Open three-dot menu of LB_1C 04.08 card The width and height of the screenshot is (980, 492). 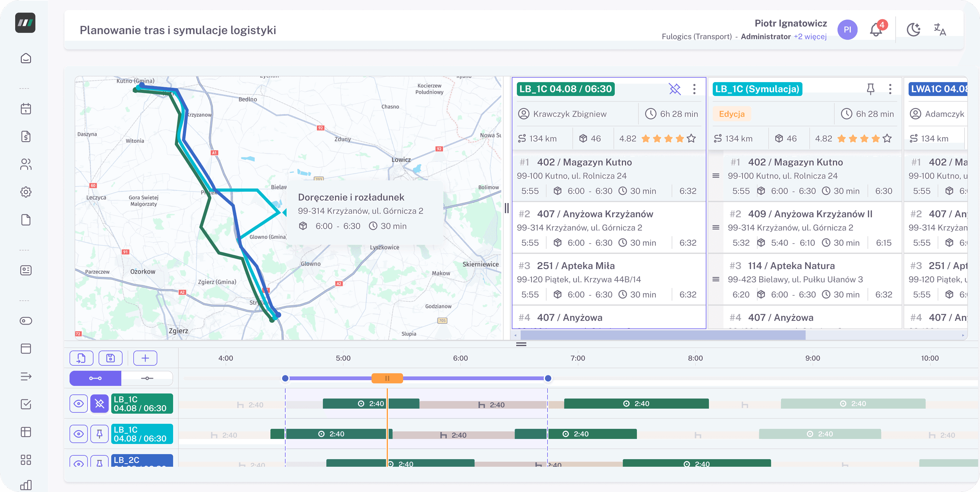694,89
